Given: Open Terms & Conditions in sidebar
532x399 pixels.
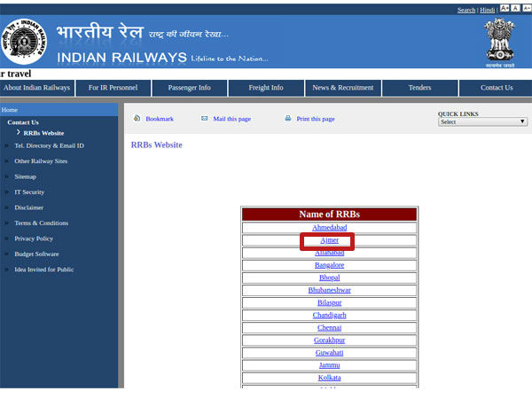Looking at the screenshot, I should [42, 223].
